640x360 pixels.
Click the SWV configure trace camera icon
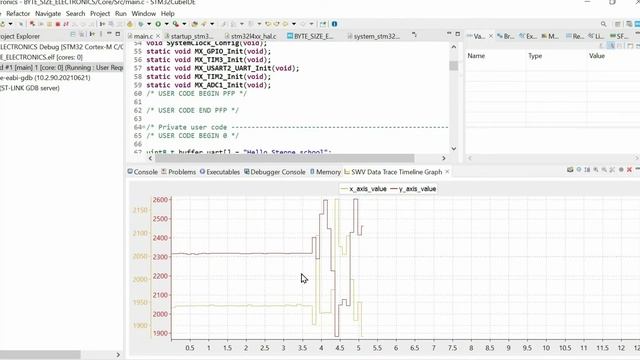tap(570, 170)
